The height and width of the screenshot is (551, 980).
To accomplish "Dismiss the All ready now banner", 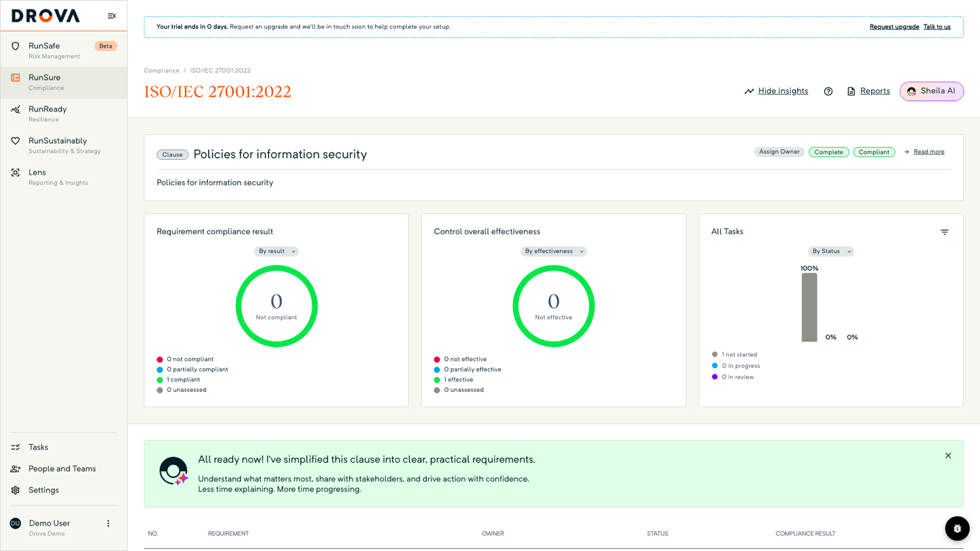I will click(x=948, y=456).
